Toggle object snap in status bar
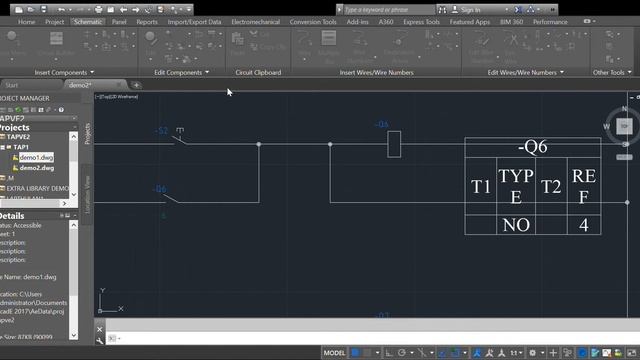Image resolution: width=640 pixels, height=360 pixels. [455, 353]
